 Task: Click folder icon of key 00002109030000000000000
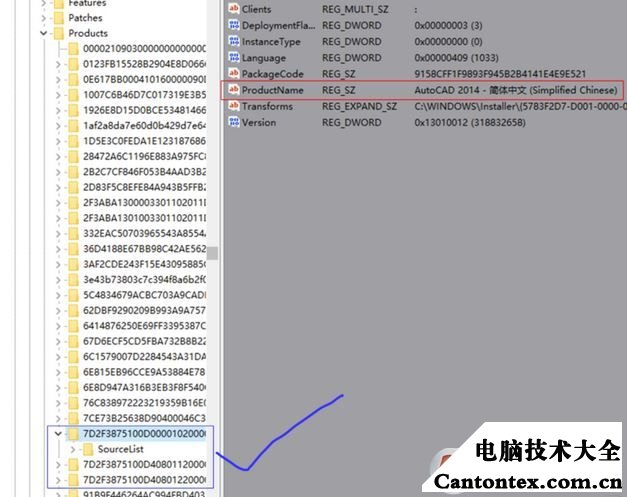pos(73,48)
